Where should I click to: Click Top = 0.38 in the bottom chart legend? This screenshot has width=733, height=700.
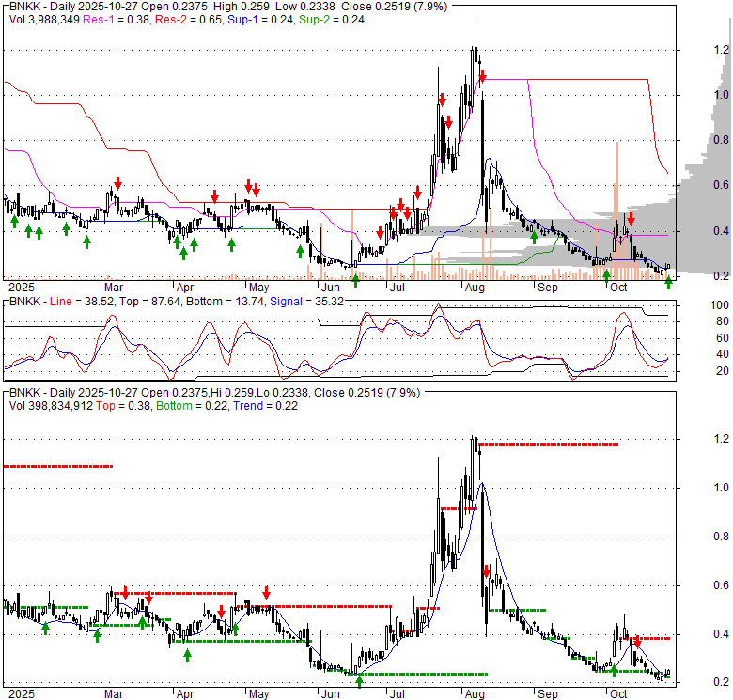pyautogui.click(x=123, y=406)
